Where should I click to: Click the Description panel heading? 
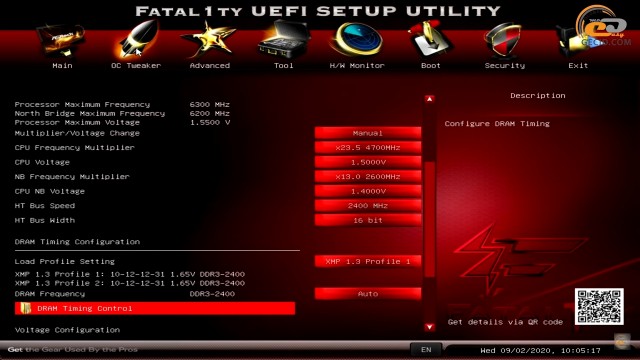(538, 96)
